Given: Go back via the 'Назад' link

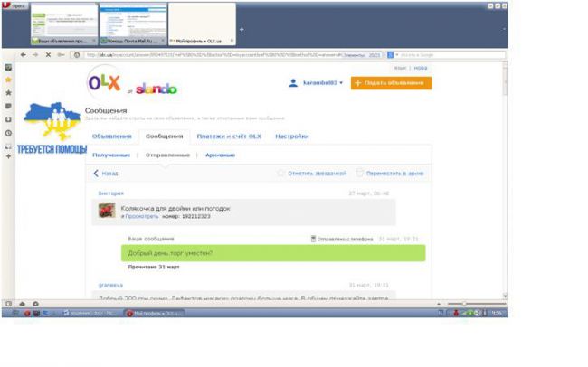Looking at the screenshot, I should pyautogui.click(x=106, y=173).
